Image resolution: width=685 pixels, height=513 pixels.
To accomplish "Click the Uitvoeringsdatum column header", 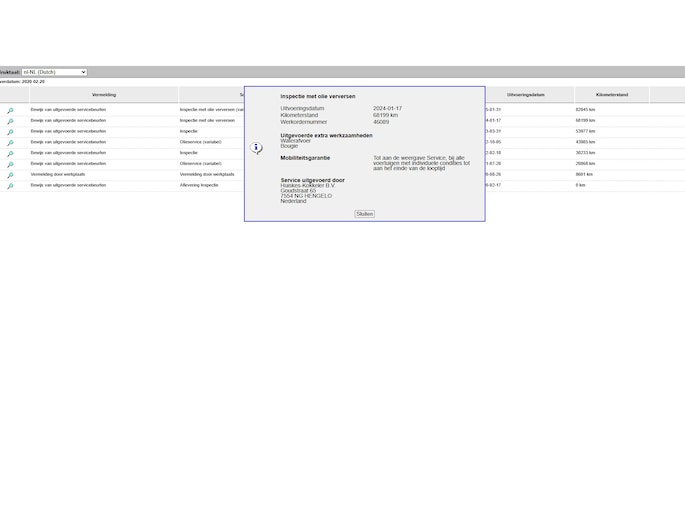I will pos(526,95).
